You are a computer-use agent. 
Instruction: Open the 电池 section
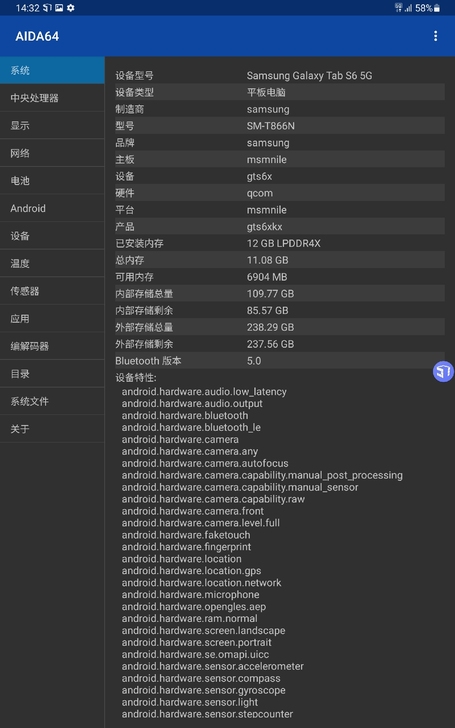[52, 181]
